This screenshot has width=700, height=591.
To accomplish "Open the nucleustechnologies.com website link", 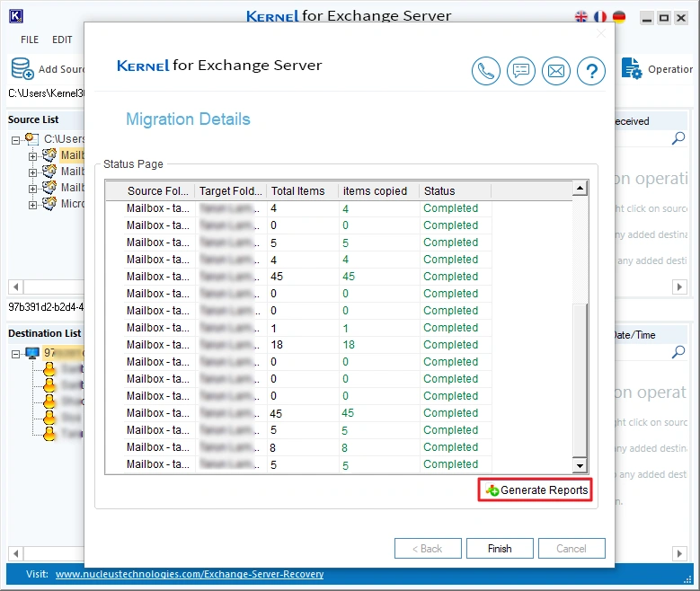I will (x=189, y=574).
